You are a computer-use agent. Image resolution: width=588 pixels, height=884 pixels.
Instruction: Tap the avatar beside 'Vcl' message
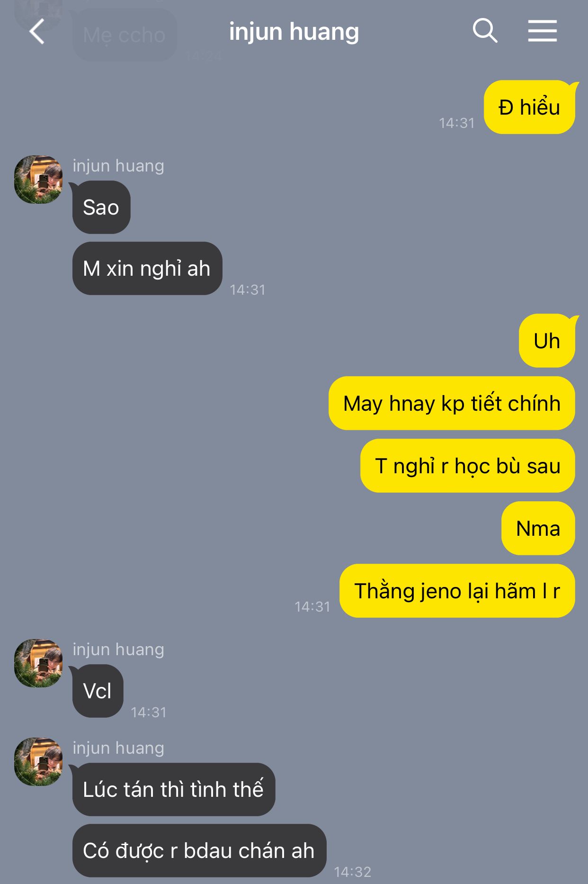38,663
